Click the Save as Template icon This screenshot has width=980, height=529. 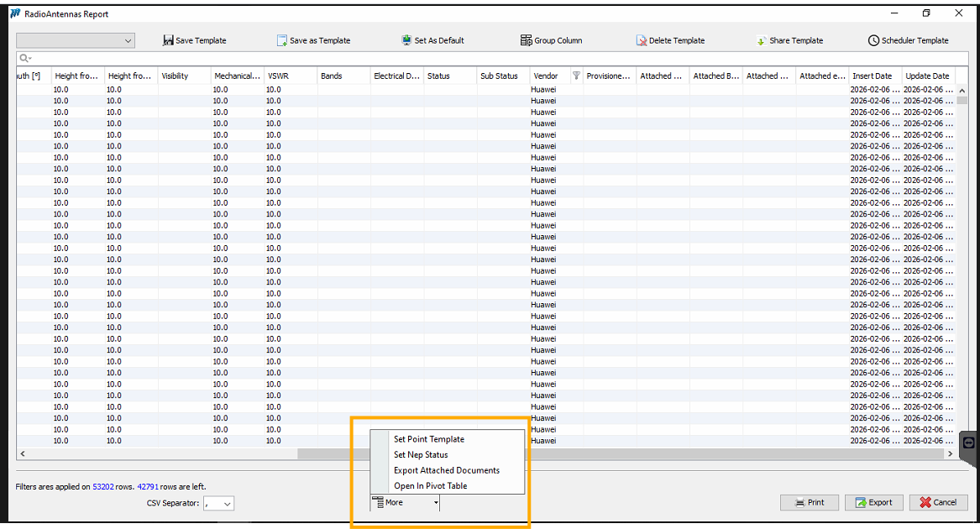tap(282, 40)
